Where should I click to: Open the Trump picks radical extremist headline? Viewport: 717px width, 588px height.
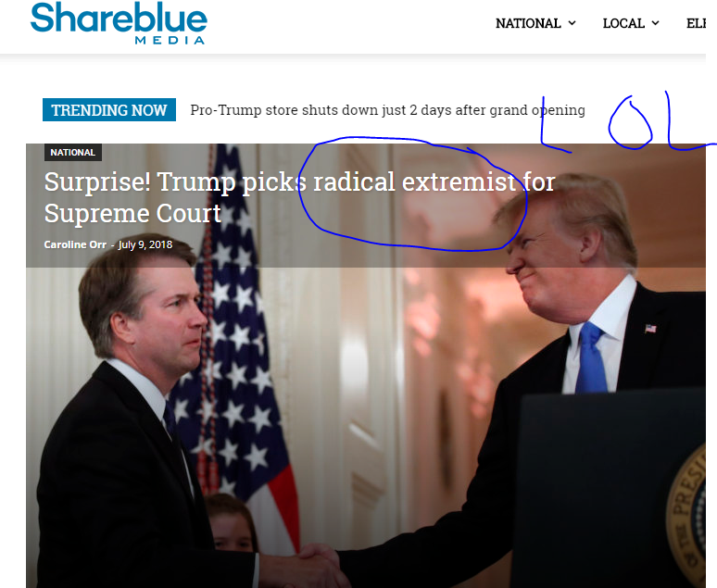[299, 197]
